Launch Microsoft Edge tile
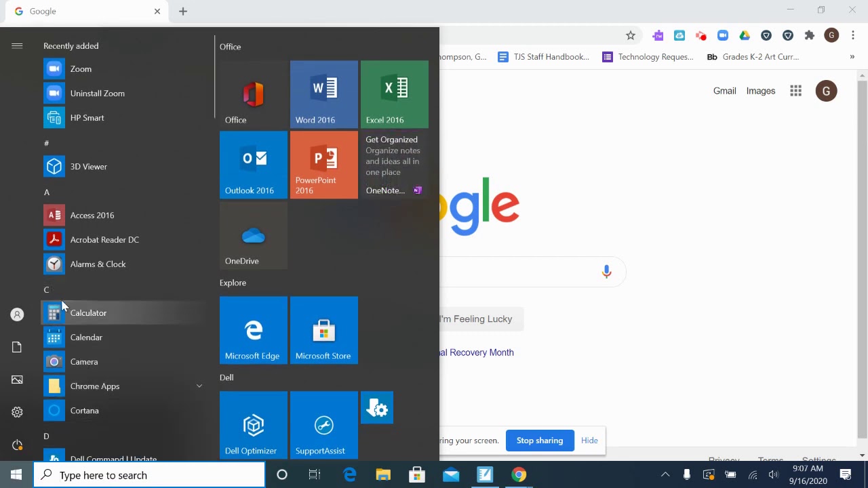 pyautogui.click(x=254, y=330)
